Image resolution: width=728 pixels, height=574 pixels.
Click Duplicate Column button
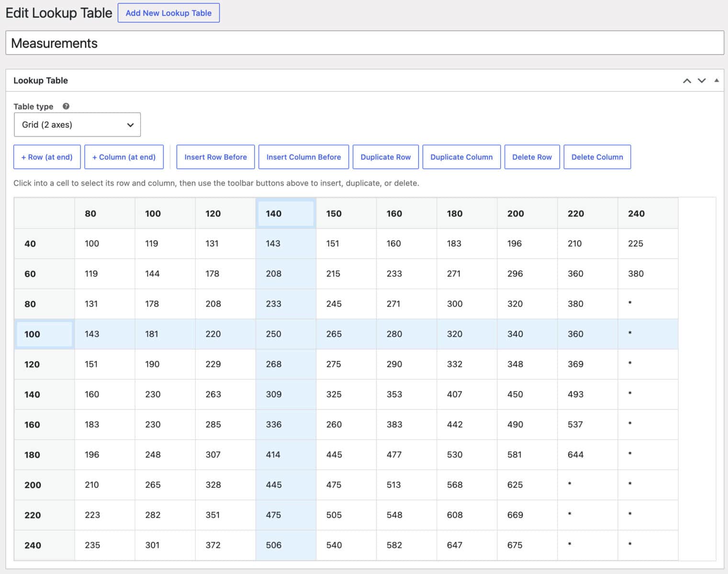click(461, 157)
